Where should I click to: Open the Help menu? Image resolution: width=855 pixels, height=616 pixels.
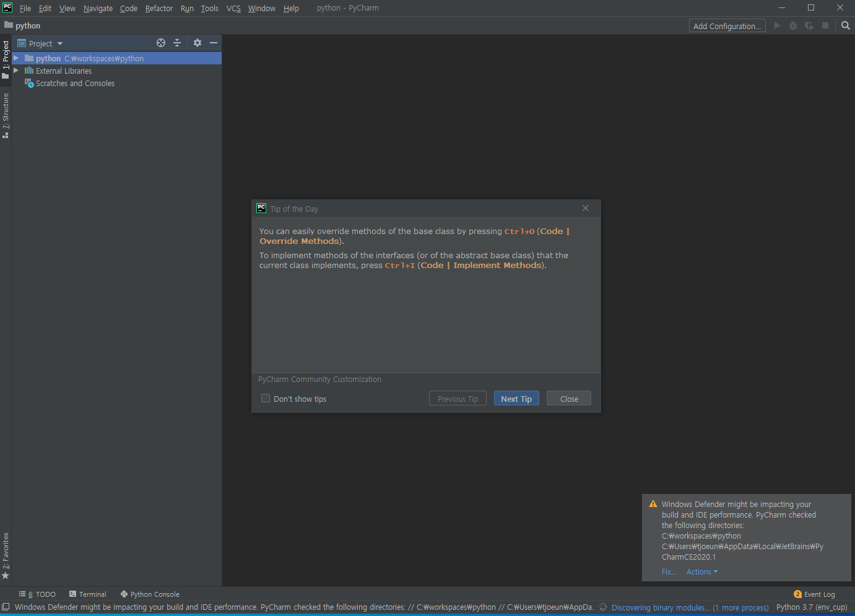[291, 8]
